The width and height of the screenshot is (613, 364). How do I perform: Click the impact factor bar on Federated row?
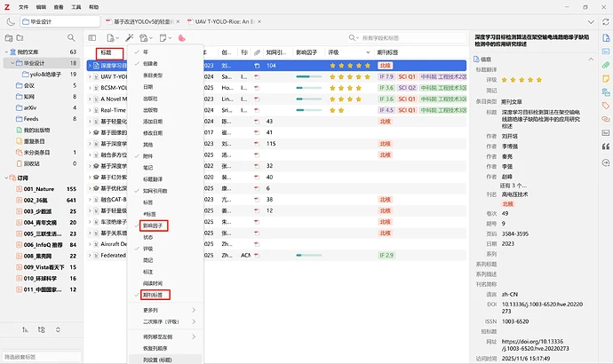(x=309, y=256)
